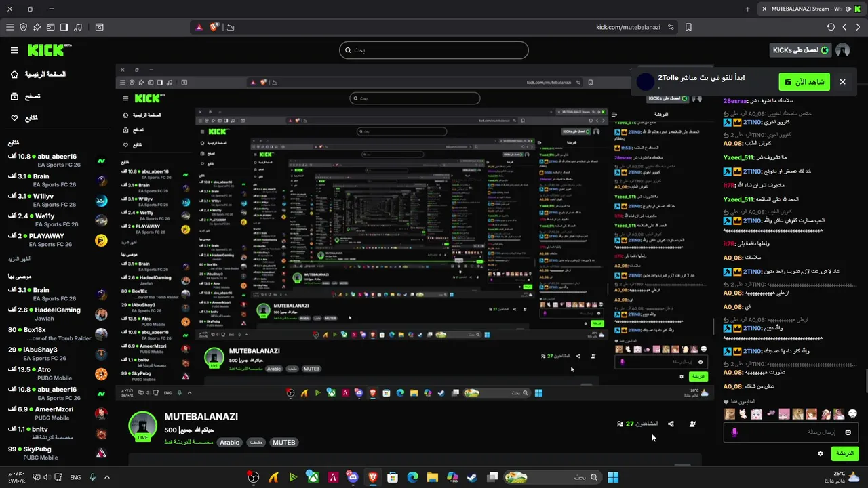Open Discord from the taskbar
The height and width of the screenshot is (488, 868).
(x=353, y=477)
